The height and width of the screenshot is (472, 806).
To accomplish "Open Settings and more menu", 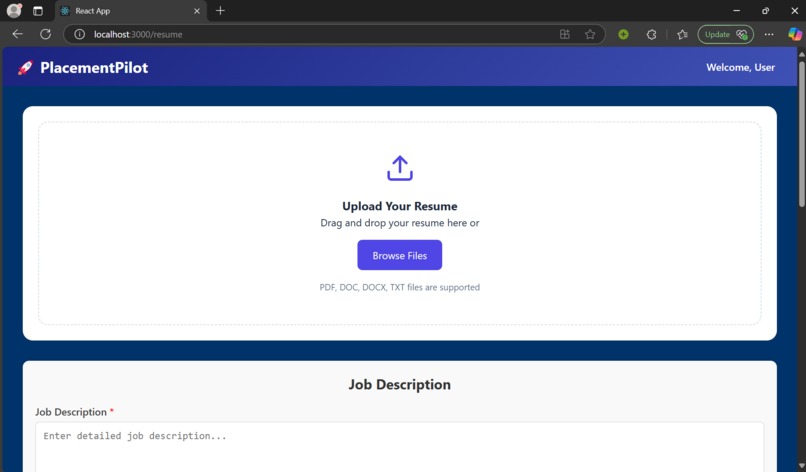I will click(x=769, y=34).
